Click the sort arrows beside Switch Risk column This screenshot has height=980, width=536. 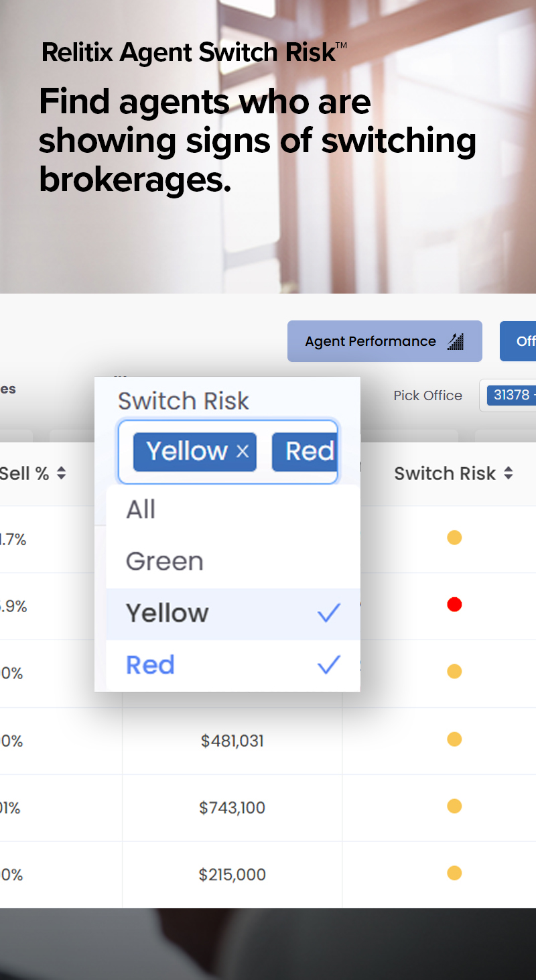coord(510,473)
